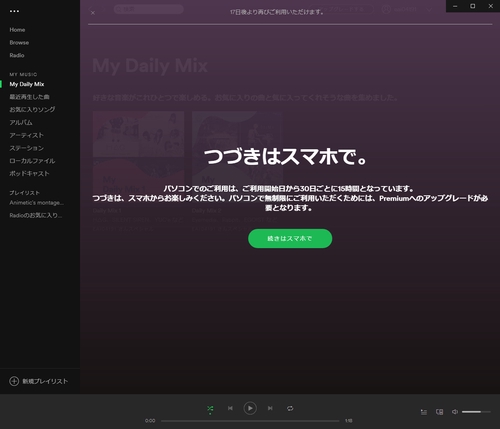Dismiss the overlay with the X icon
The height and width of the screenshot is (429, 500).
pyautogui.click(x=93, y=13)
